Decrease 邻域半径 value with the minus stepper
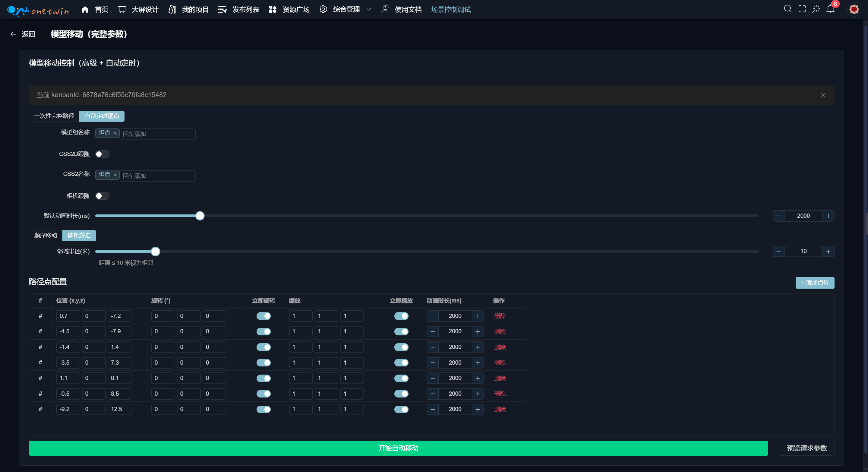This screenshot has height=472, width=868. 778,252
